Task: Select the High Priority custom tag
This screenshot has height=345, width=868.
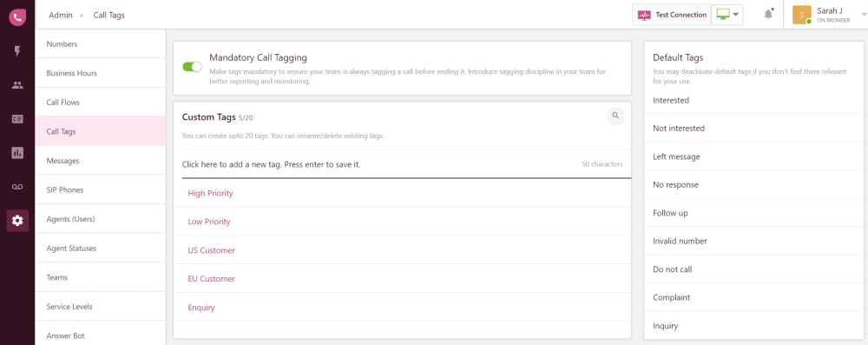Action: click(x=210, y=194)
